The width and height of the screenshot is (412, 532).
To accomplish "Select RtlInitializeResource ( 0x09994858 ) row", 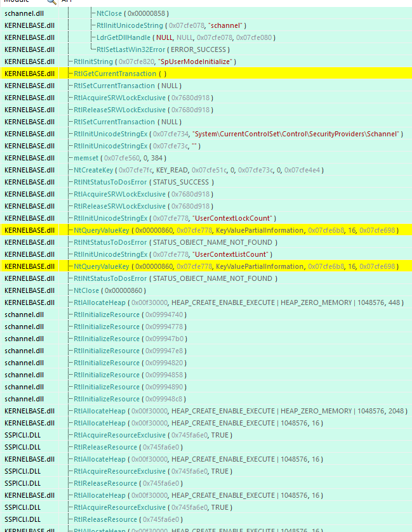I will pyautogui.click(x=206, y=375).
